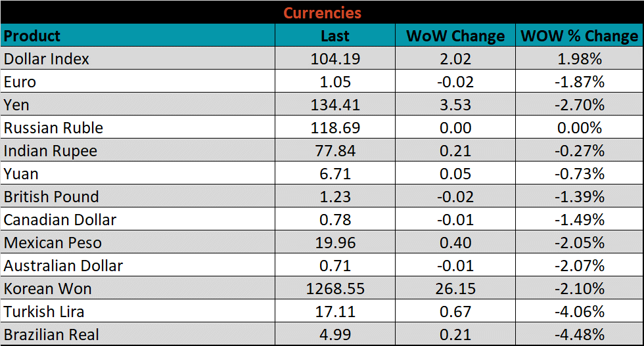644x346 pixels.
Task: Select the Yen last value 134.41
Action: (335, 104)
